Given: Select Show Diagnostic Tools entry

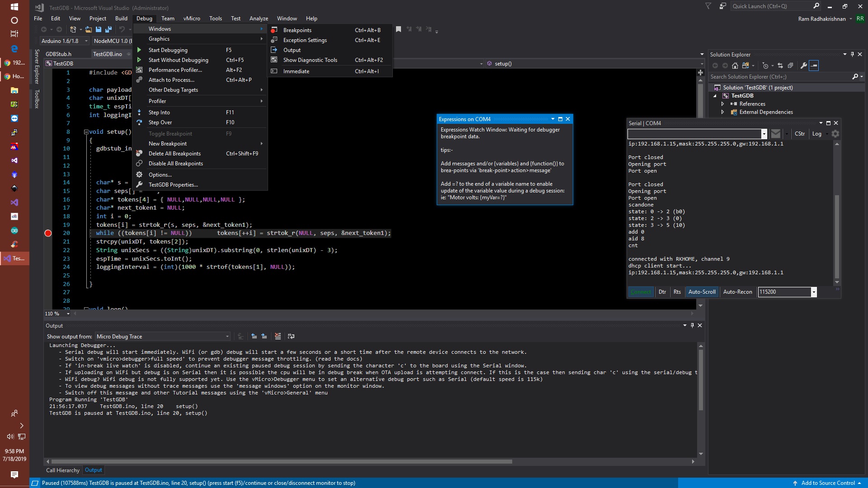Looking at the screenshot, I should point(330,60).
